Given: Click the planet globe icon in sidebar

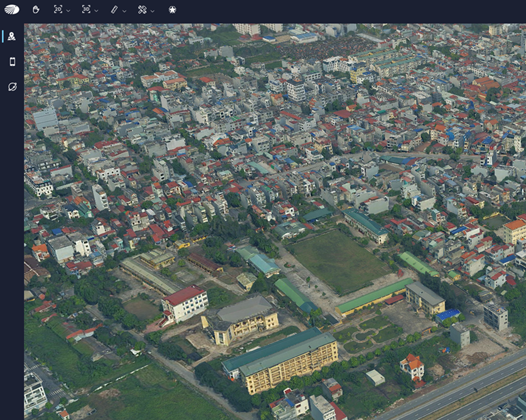Looking at the screenshot, I should (12, 87).
